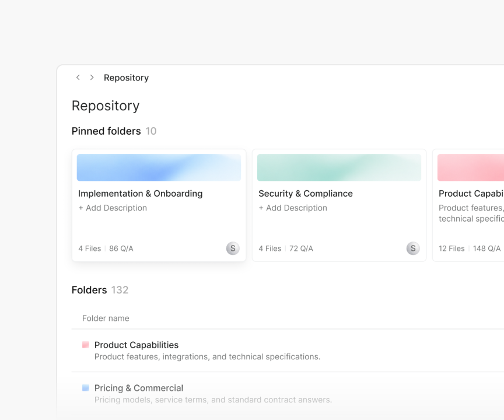Viewport: 504px width, 420px height.
Task: Click the blue swatch beside Pricing & Commercial
Action: click(86, 388)
